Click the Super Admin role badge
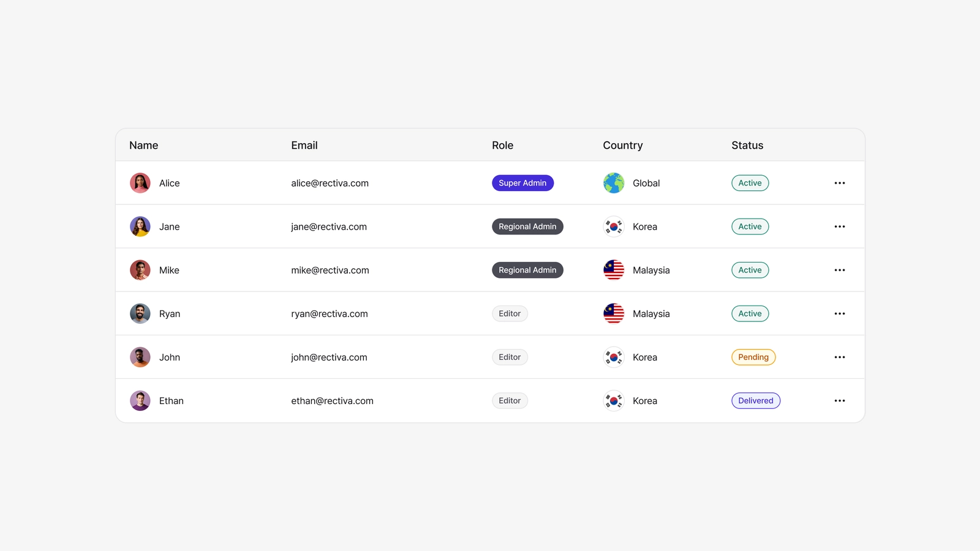The width and height of the screenshot is (980, 551). click(522, 183)
